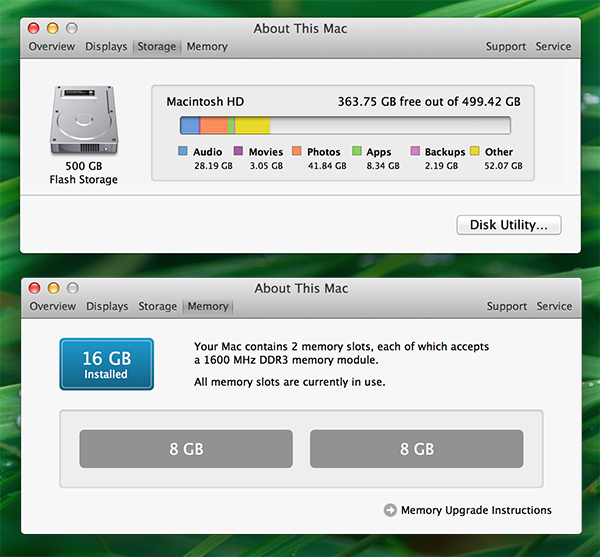The height and width of the screenshot is (557, 600).
Task: Click the Backups pink legend swatch
Action: coord(415,151)
